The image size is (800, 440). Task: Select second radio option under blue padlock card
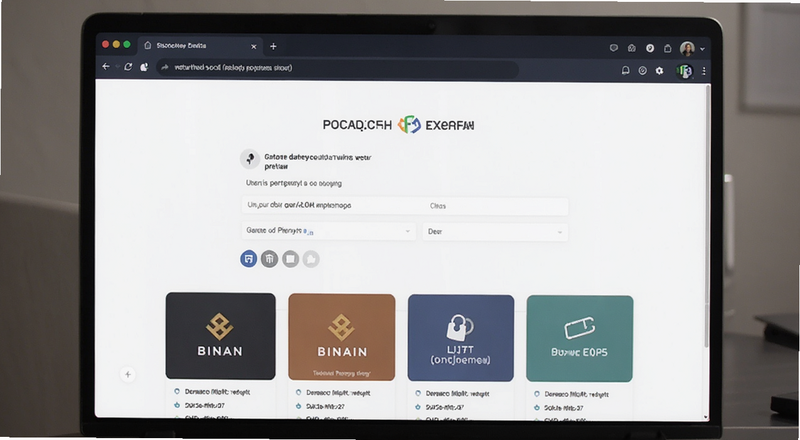point(418,407)
